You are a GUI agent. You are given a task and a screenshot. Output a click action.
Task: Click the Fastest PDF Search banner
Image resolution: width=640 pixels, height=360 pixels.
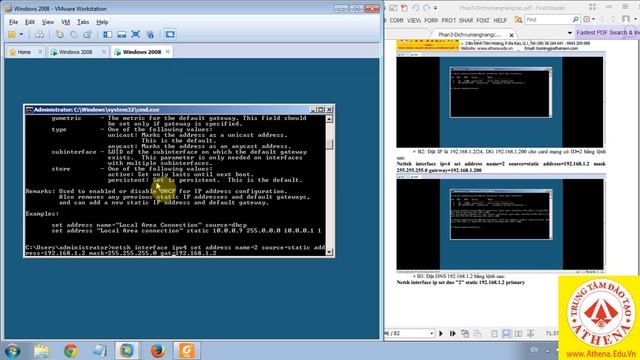point(608,32)
